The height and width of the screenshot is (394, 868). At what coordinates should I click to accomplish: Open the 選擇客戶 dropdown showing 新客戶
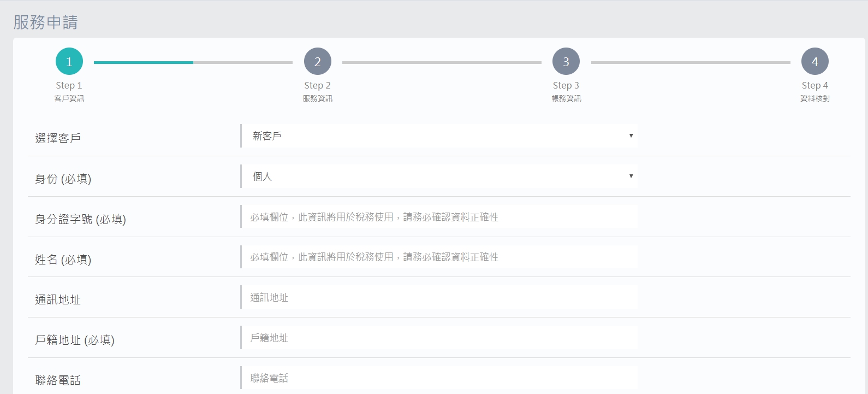click(x=439, y=136)
